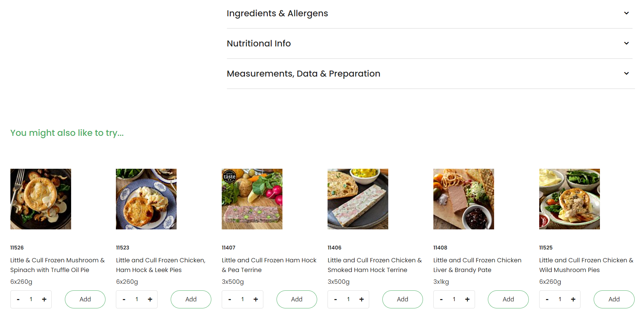Click the Mushroom & Spinach Pie thumbnail
The height and width of the screenshot is (333, 644).
click(x=41, y=199)
